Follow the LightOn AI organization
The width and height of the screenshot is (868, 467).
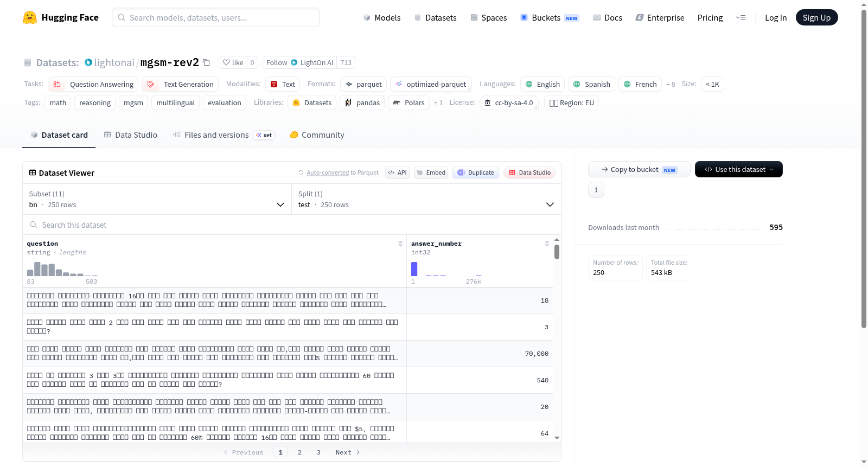click(299, 62)
